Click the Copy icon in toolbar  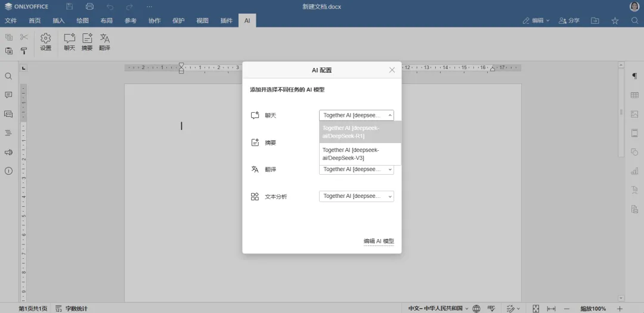8,38
